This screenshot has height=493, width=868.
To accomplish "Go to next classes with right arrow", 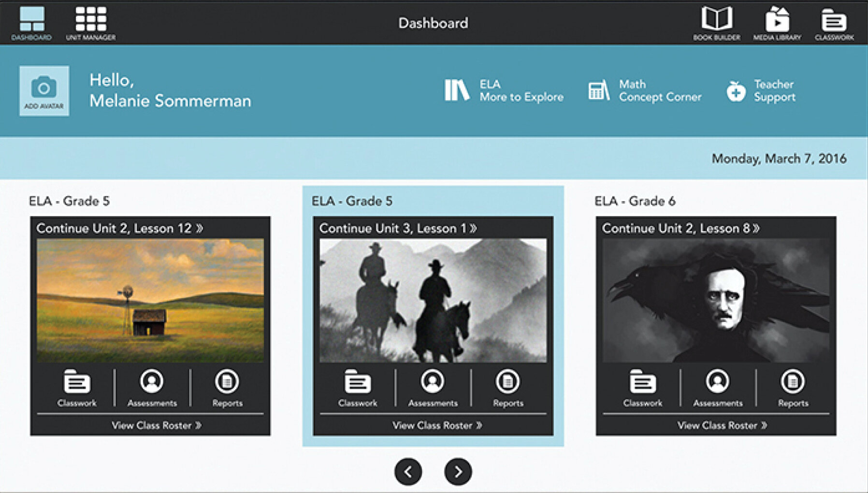I will 458,471.
